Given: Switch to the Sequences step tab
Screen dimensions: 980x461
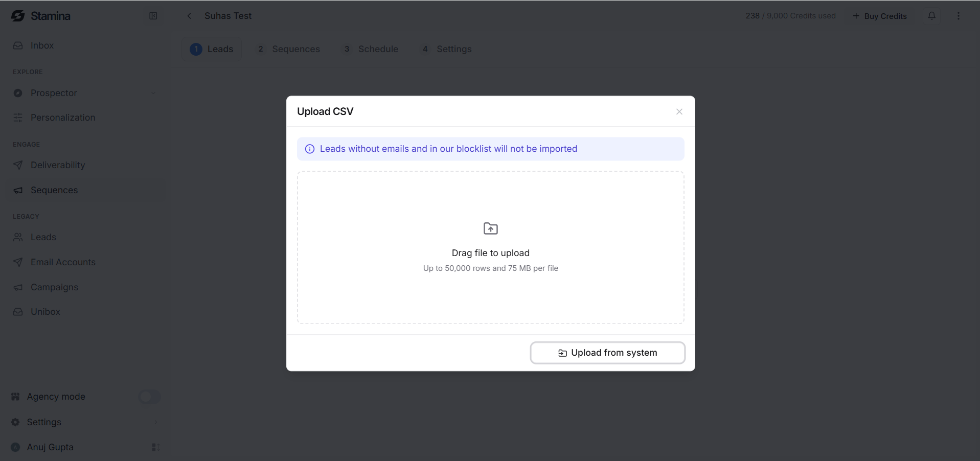Looking at the screenshot, I should [289, 49].
